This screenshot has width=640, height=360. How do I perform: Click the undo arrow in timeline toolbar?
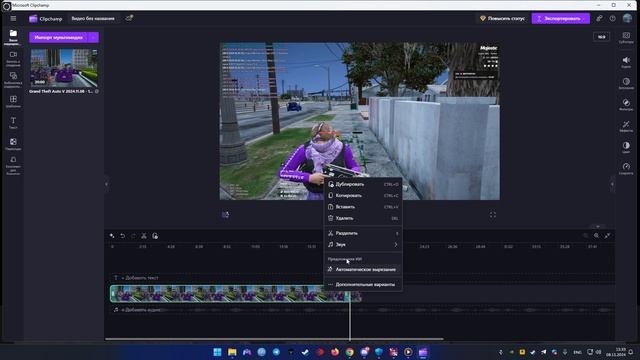[x=122, y=236]
